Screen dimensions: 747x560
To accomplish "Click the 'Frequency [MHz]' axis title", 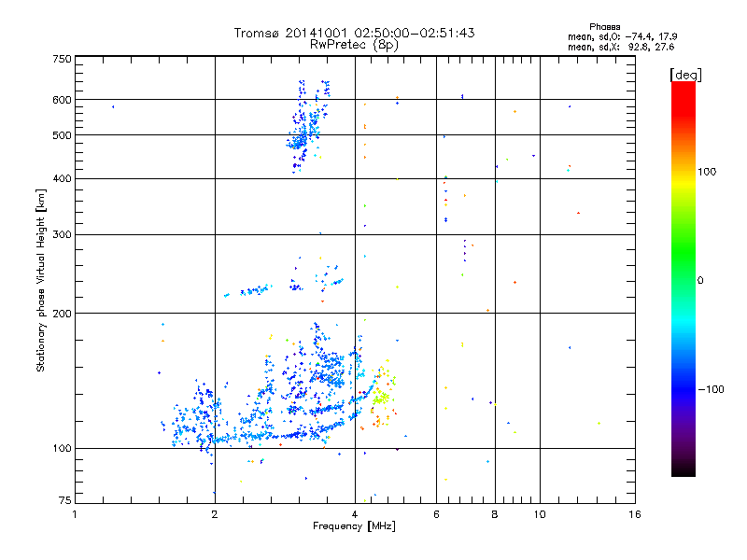I will 354,526.
